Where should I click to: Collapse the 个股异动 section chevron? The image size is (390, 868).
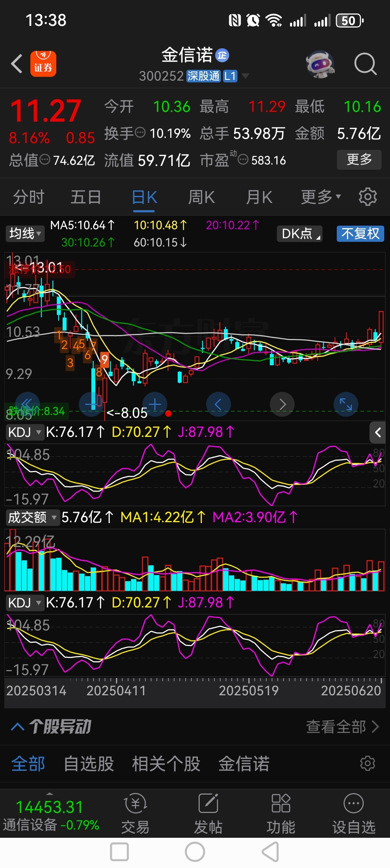(x=18, y=727)
